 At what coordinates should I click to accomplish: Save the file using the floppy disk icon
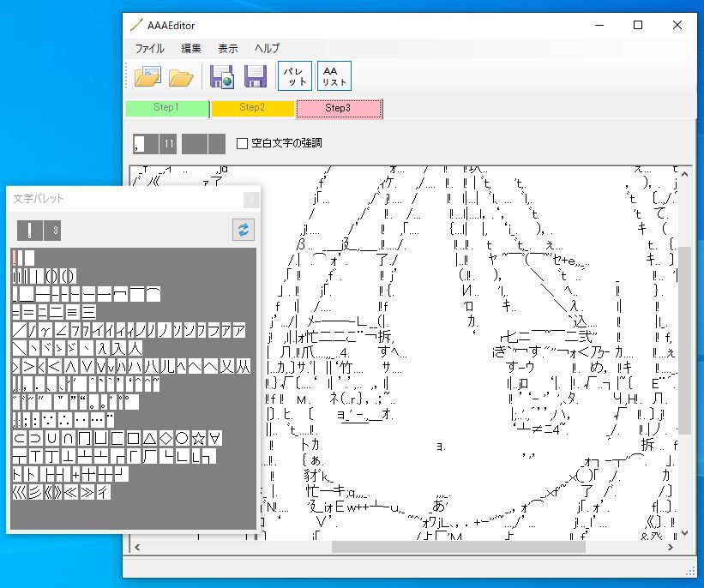tap(253, 76)
